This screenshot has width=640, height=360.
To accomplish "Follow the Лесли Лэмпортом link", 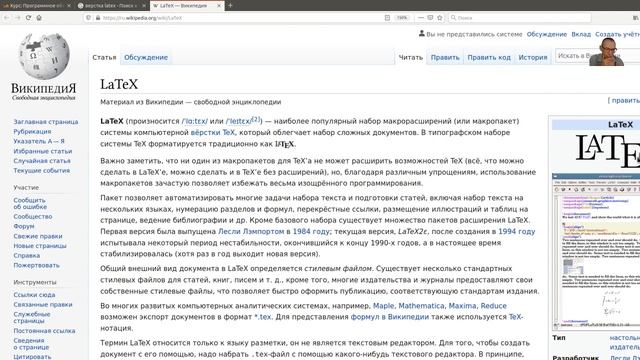I will pos(251,231).
